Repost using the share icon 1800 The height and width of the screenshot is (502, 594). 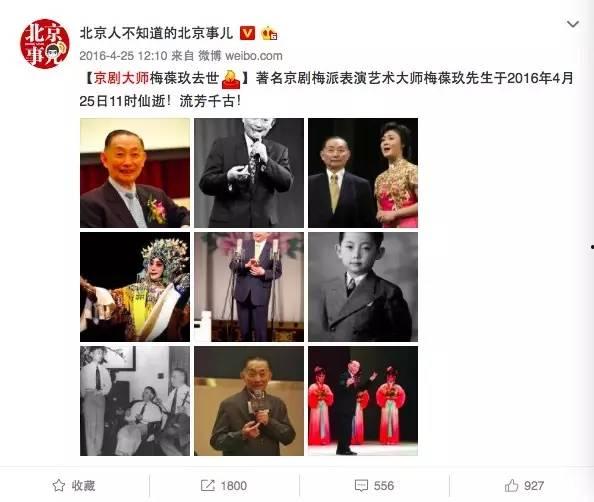point(224,485)
